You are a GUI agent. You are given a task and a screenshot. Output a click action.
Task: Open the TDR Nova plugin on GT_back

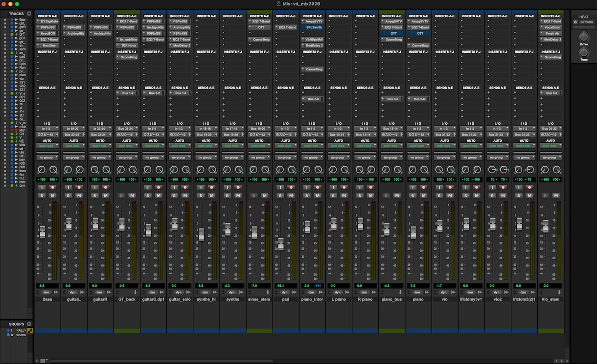click(x=128, y=45)
